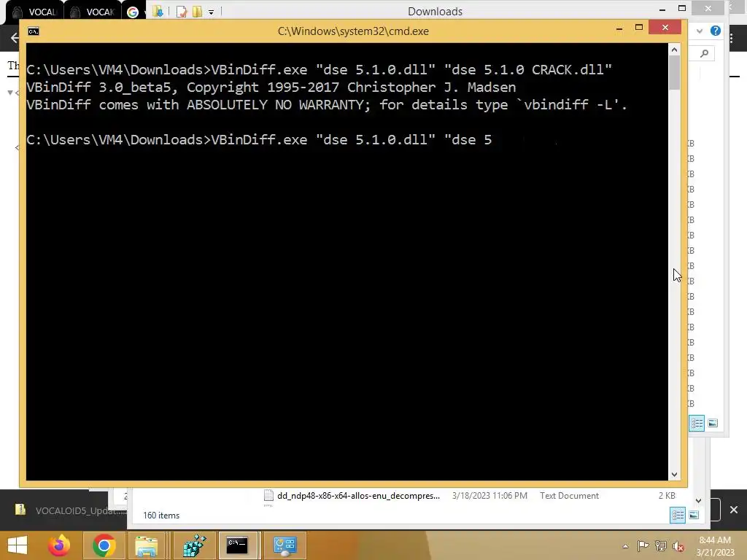The width and height of the screenshot is (747, 560).
Task: Open the network tray icon
Action: click(x=661, y=545)
